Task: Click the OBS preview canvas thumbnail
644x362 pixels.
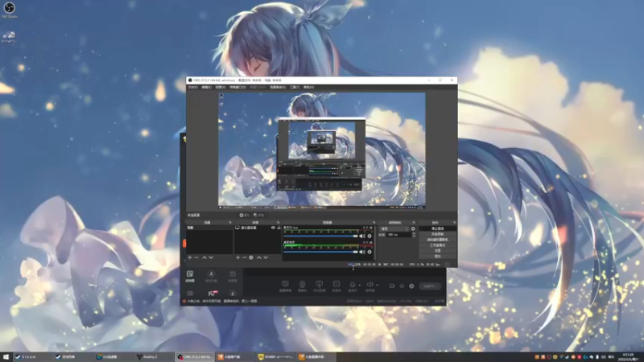Action: tap(321, 150)
